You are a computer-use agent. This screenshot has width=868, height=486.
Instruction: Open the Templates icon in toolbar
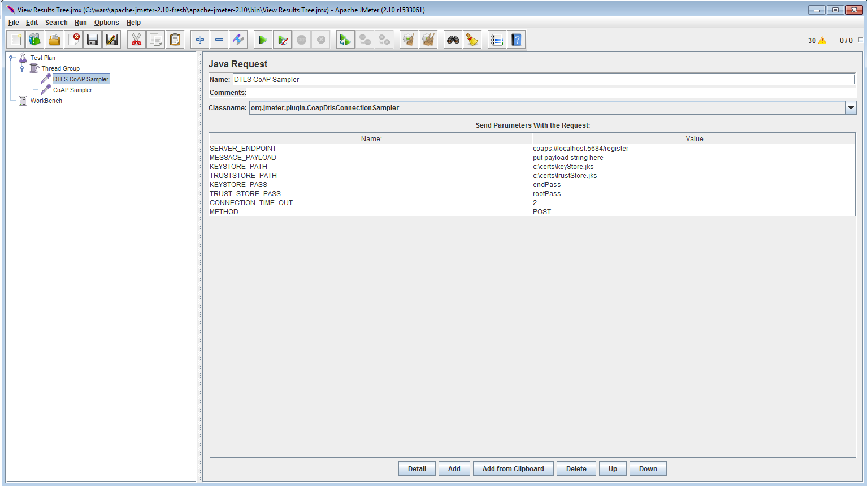point(35,40)
